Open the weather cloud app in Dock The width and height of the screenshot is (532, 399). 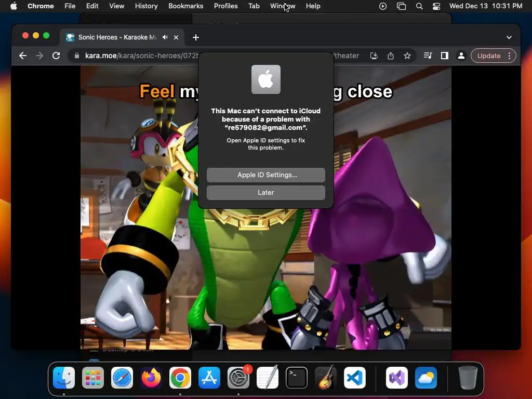click(426, 378)
